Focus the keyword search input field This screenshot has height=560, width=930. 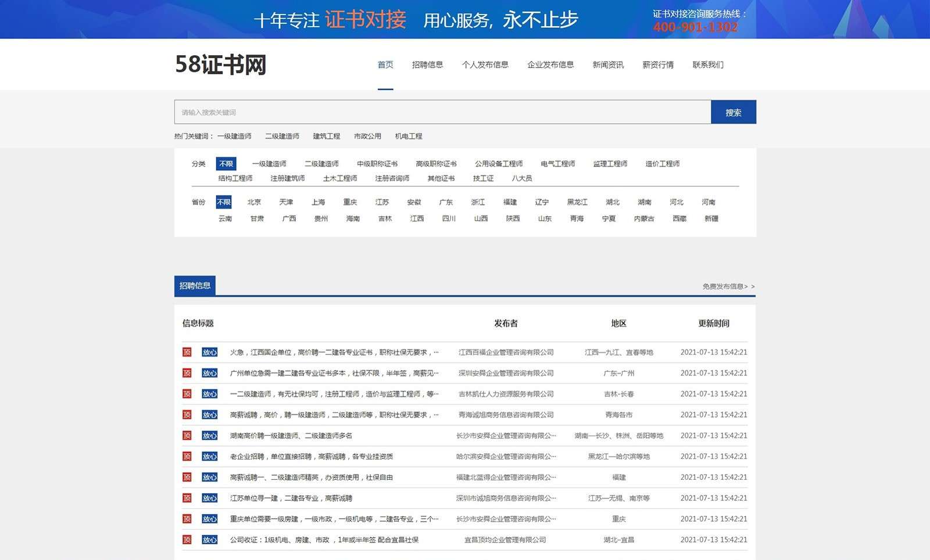click(x=442, y=112)
